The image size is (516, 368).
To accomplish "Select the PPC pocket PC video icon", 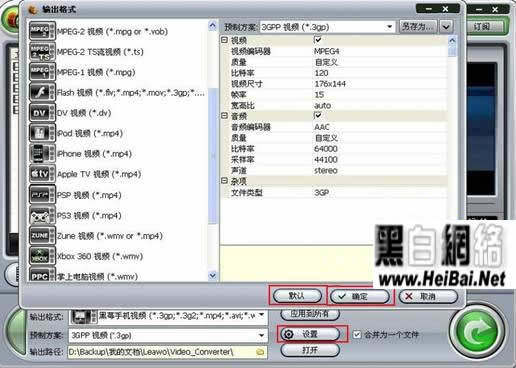I will (x=42, y=275).
